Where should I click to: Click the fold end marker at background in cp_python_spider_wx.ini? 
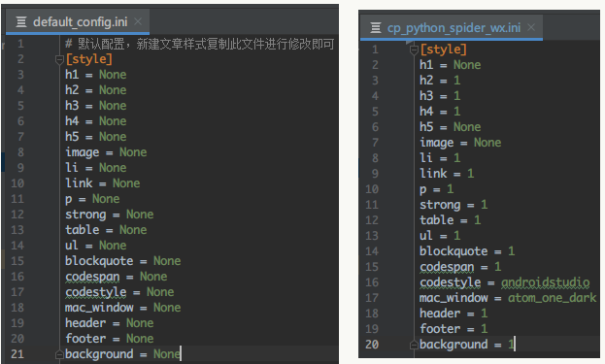[414, 345]
